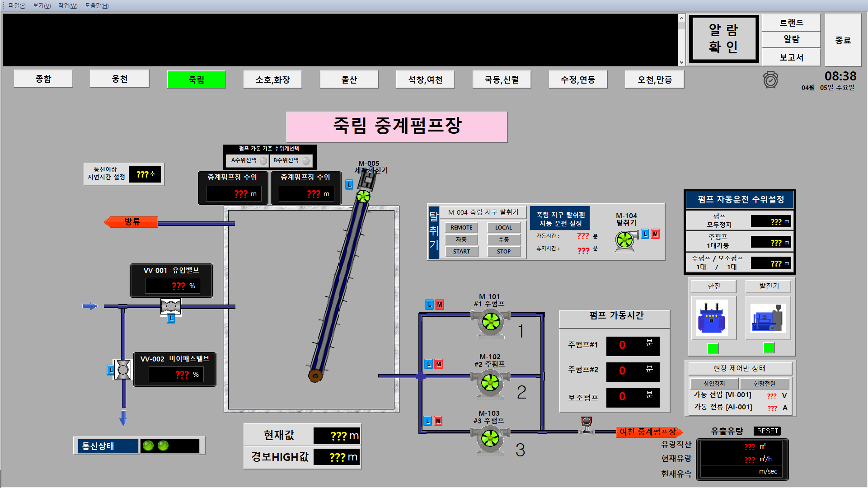Toggle deodorizer to REMOTE mode
Image resolution: width=868 pixels, height=488 pixels.
[x=461, y=228]
